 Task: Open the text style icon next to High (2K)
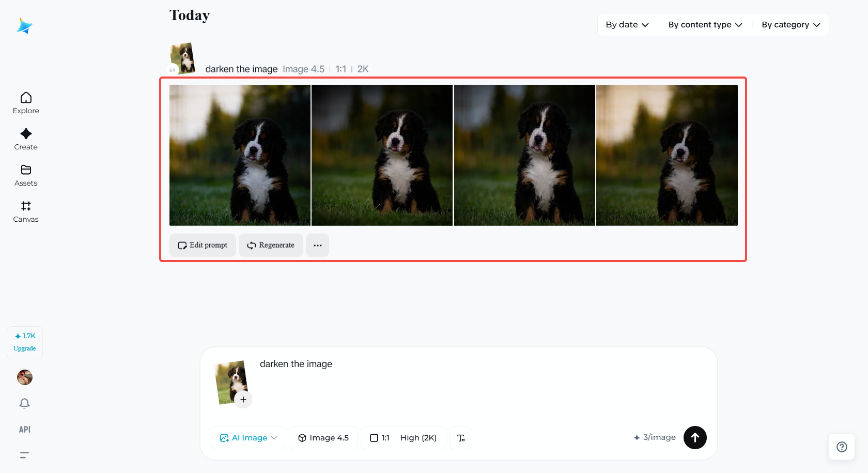pyautogui.click(x=460, y=437)
